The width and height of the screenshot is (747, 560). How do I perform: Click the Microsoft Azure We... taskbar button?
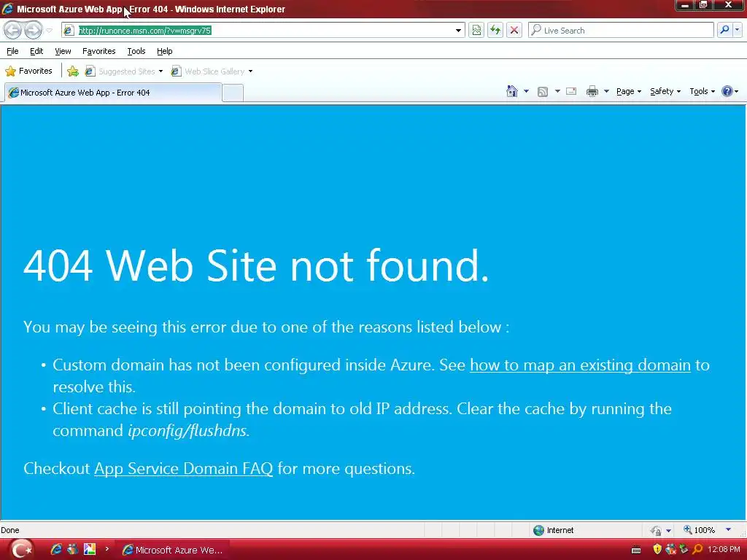click(x=173, y=550)
